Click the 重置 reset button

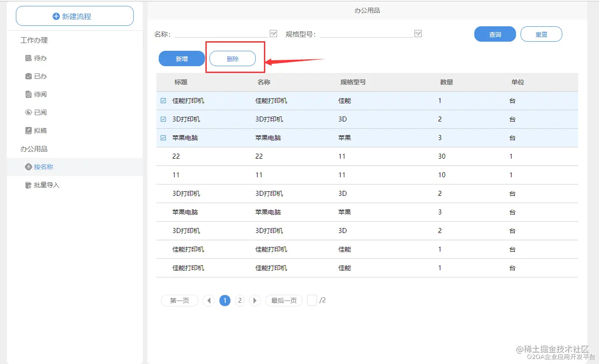pyautogui.click(x=541, y=34)
